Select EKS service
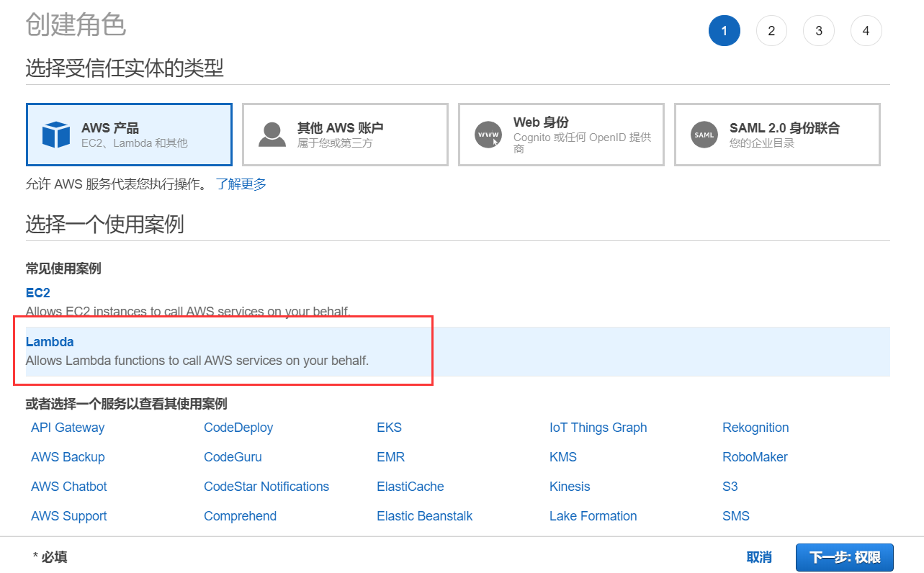 click(389, 428)
